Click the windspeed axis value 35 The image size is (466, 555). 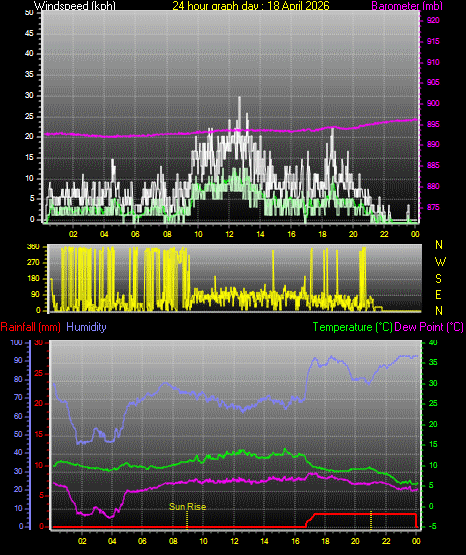click(29, 74)
